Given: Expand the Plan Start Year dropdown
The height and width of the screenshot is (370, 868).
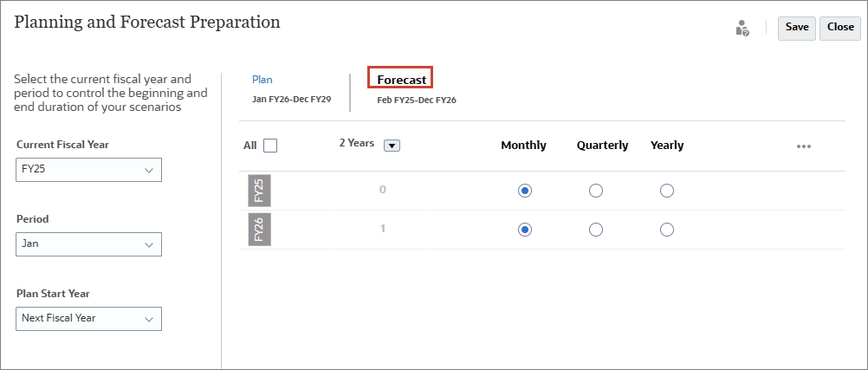Looking at the screenshot, I should click(x=88, y=319).
